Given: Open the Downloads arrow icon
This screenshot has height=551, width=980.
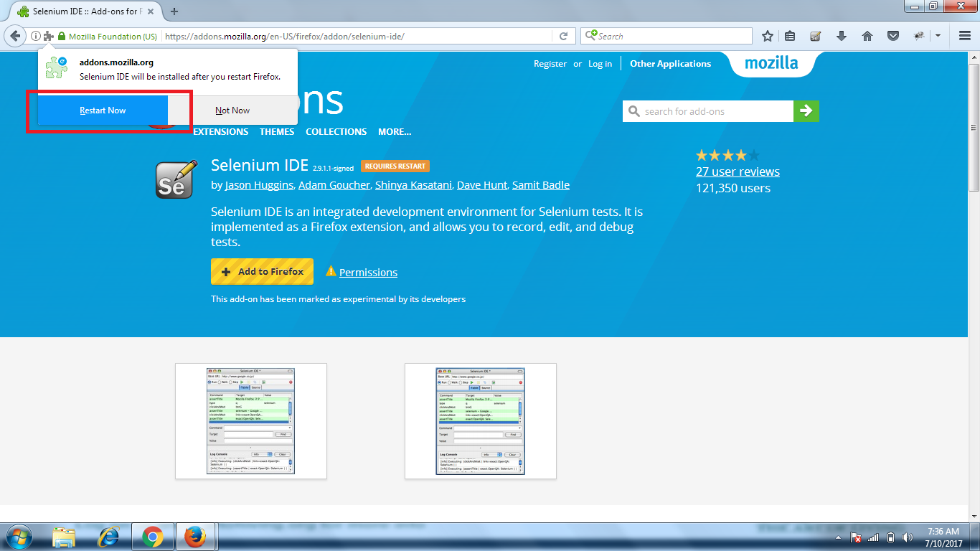Looking at the screenshot, I should [842, 36].
